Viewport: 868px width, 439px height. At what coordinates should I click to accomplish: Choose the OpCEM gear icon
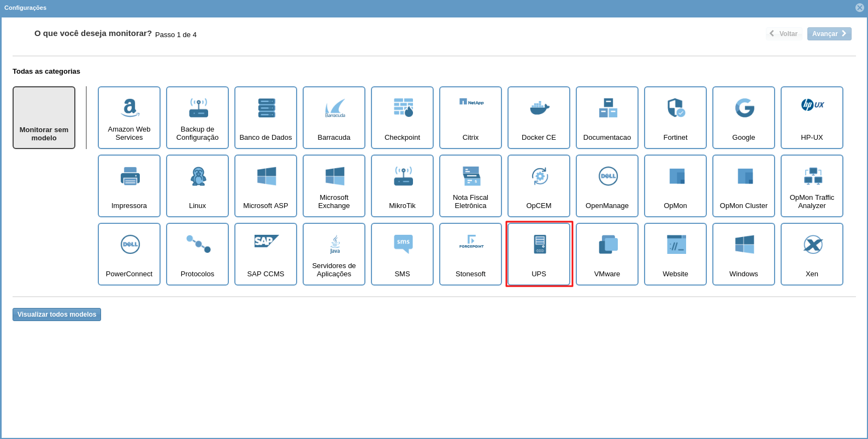click(540, 176)
